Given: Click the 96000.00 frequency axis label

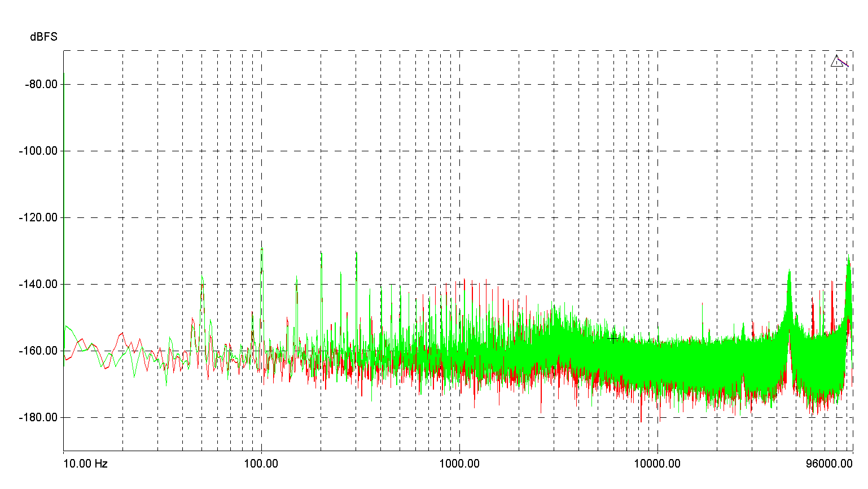Looking at the screenshot, I should [829, 464].
